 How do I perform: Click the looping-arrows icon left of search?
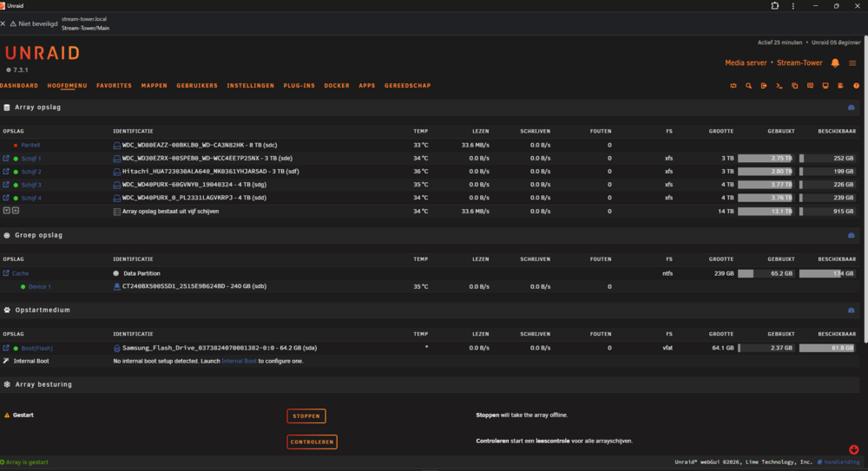[733, 86]
